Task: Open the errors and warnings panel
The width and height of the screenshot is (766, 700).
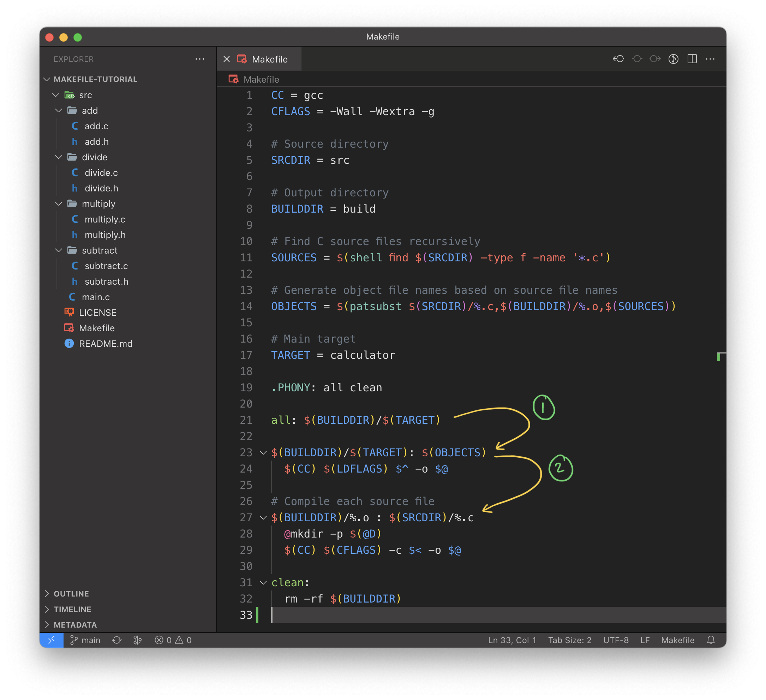Action: pyautogui.click(x=173, y=640)
